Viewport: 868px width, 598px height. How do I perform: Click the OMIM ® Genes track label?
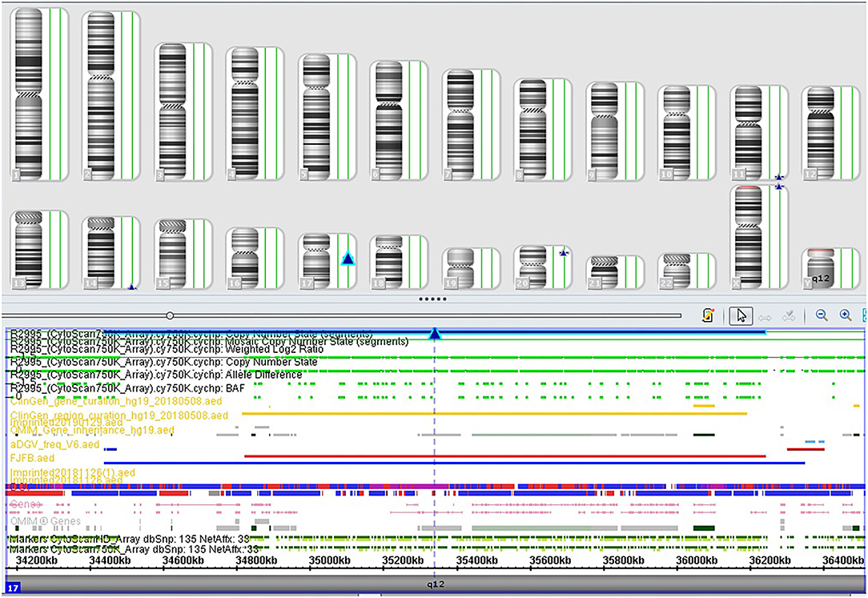point(46,521)
